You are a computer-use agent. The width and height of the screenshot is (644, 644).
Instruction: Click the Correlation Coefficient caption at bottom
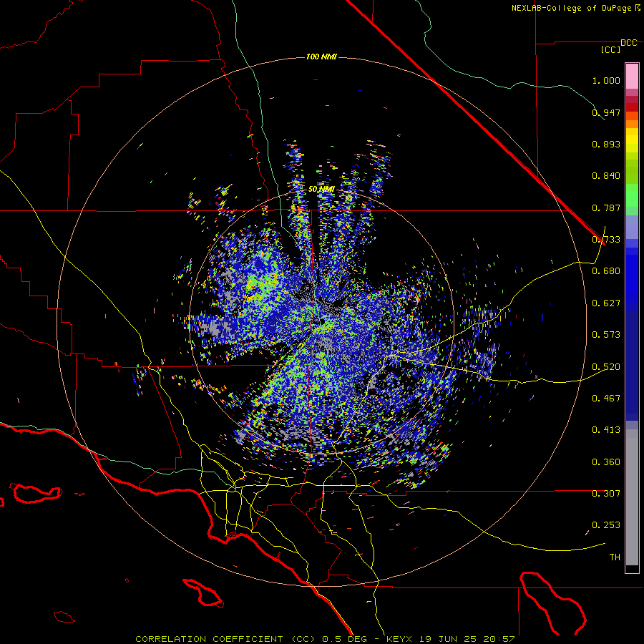coord(325,639)
